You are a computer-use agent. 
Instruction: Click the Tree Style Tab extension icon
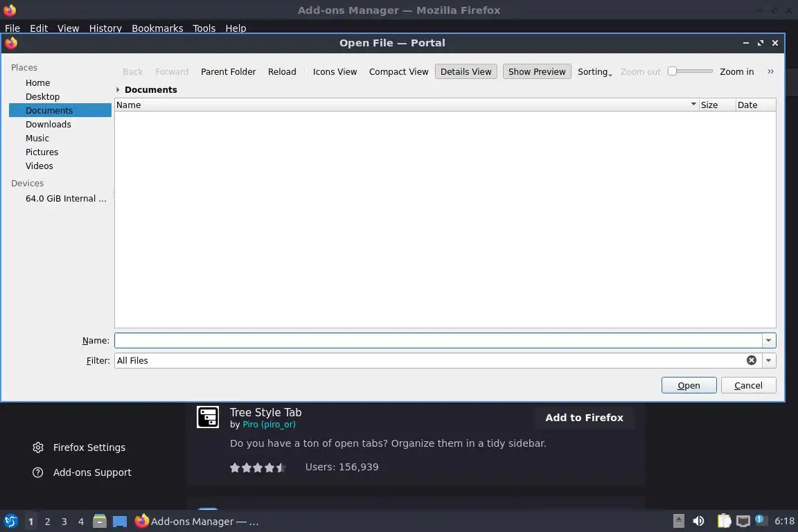tap(208, 417)
